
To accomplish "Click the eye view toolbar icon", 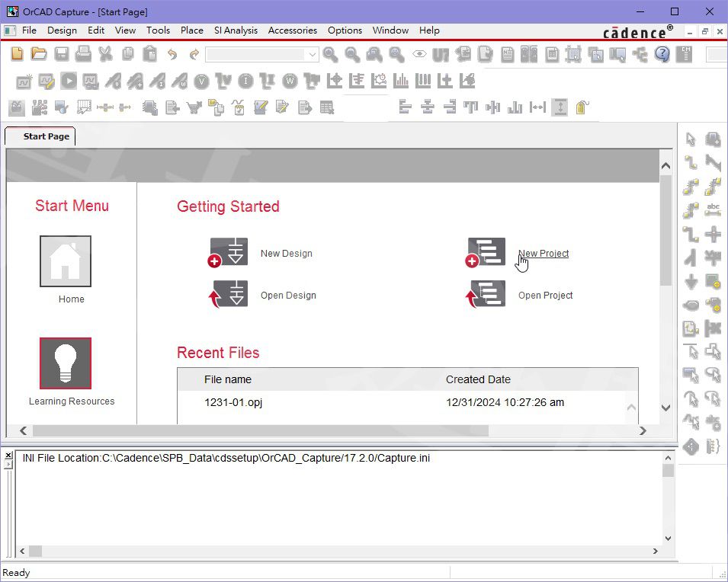I will [x=419, y=54].
